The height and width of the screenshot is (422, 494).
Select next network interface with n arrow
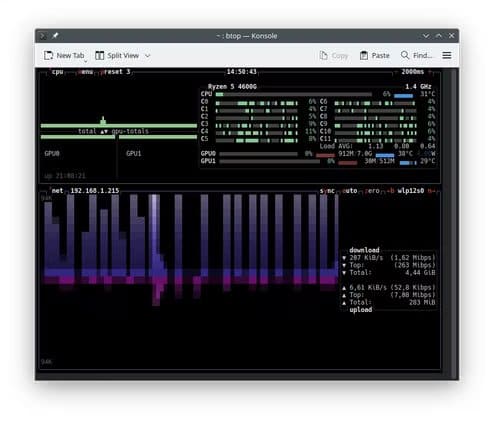tap(431, 191)
